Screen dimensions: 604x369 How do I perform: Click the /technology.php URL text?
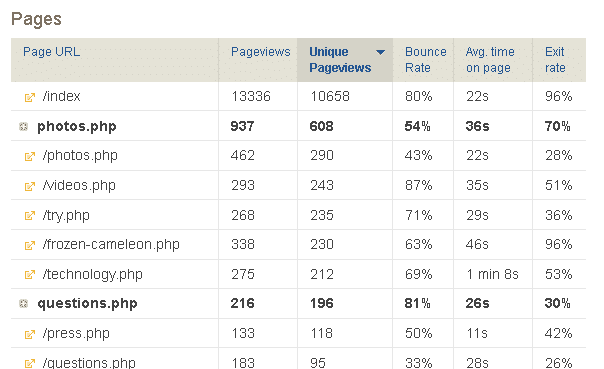93,274
